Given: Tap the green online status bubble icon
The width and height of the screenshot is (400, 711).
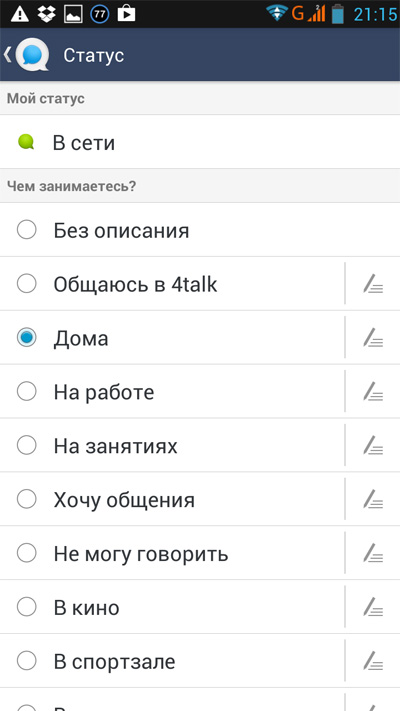Looking at the screenshot, I should pyautogui.click(x=26, y=142).
